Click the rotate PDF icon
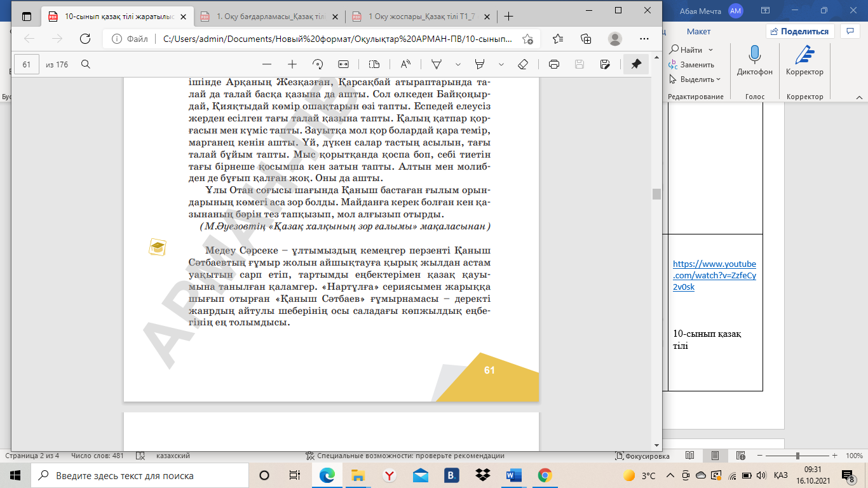868x488 pixels. [x=318, y=64]
